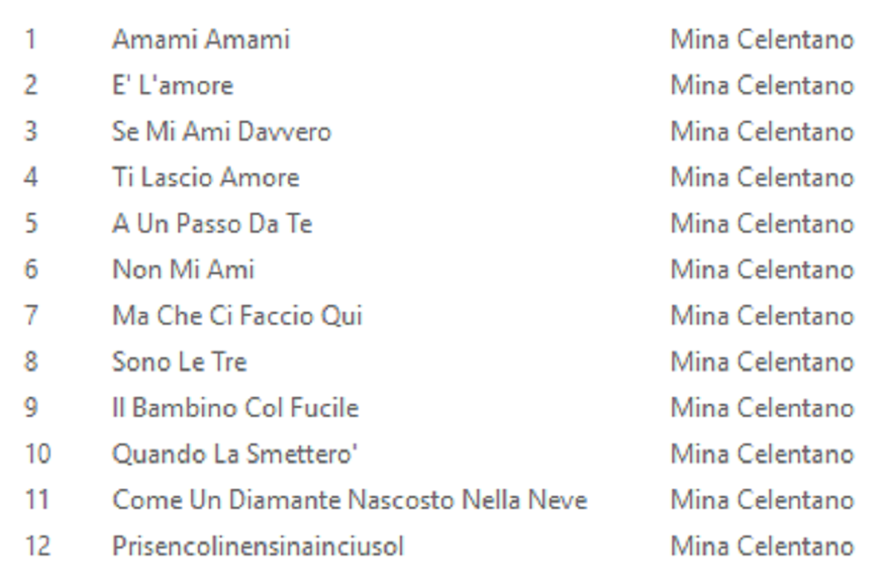
Task: Open Mina Celentano artist link for Amami Amami
Action: coord(761,40)
